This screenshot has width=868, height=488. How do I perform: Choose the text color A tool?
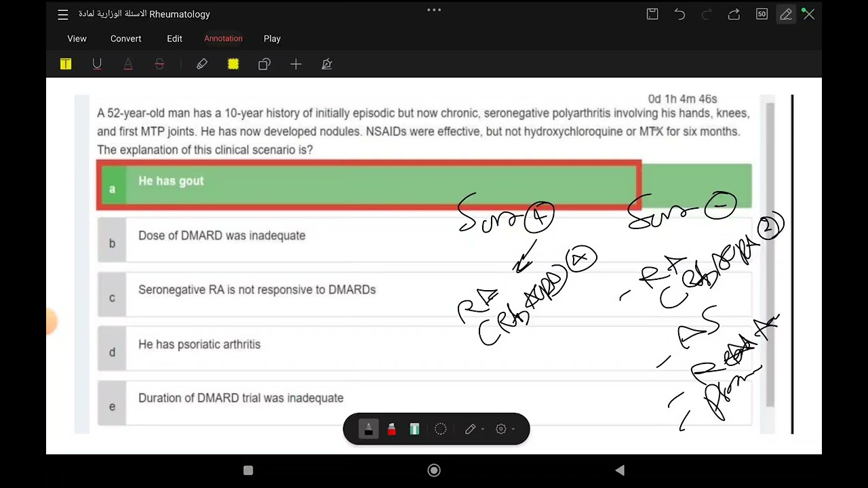pyautogui.click(x=128, y=64)
